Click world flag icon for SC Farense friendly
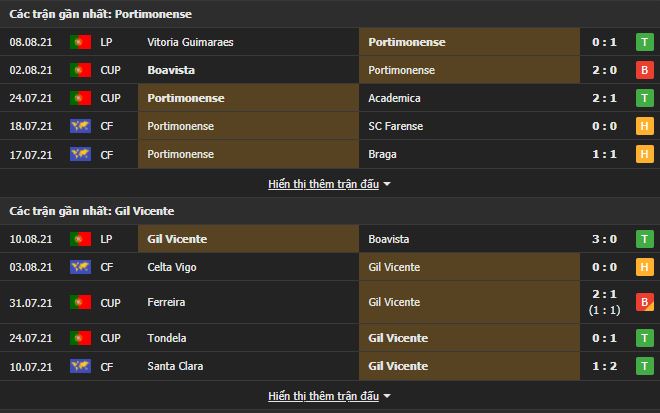Screen dimensions: 660x413 pyautogui.click(x=80, y=126)
